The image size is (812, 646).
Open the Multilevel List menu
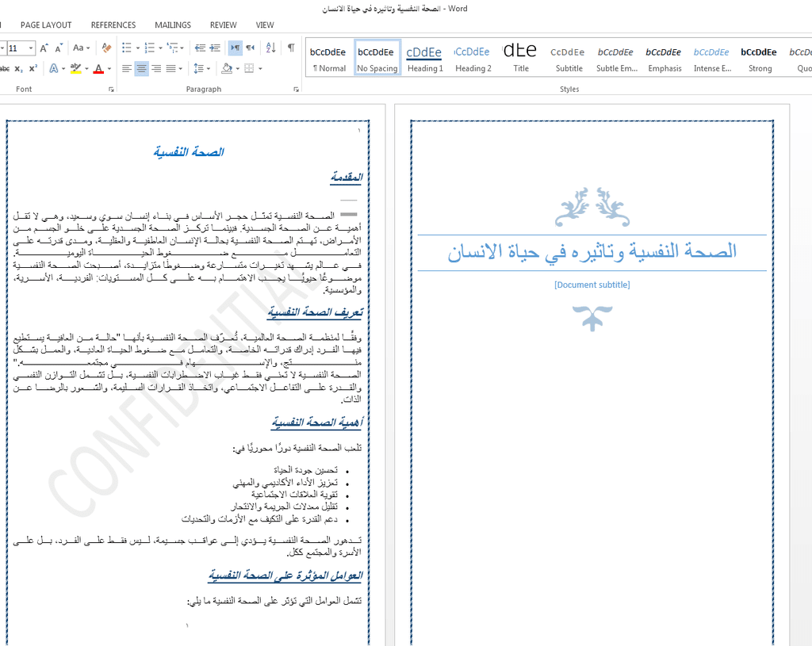tap(175, 48)
